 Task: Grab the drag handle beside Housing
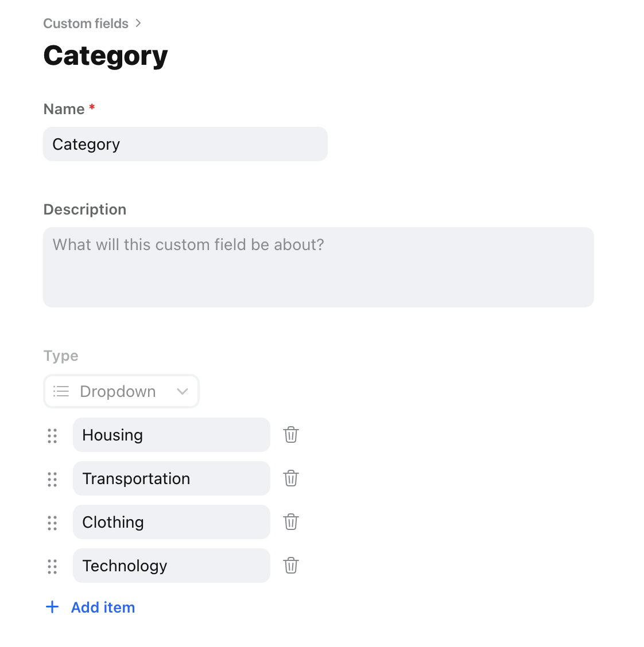click(52, 436)
